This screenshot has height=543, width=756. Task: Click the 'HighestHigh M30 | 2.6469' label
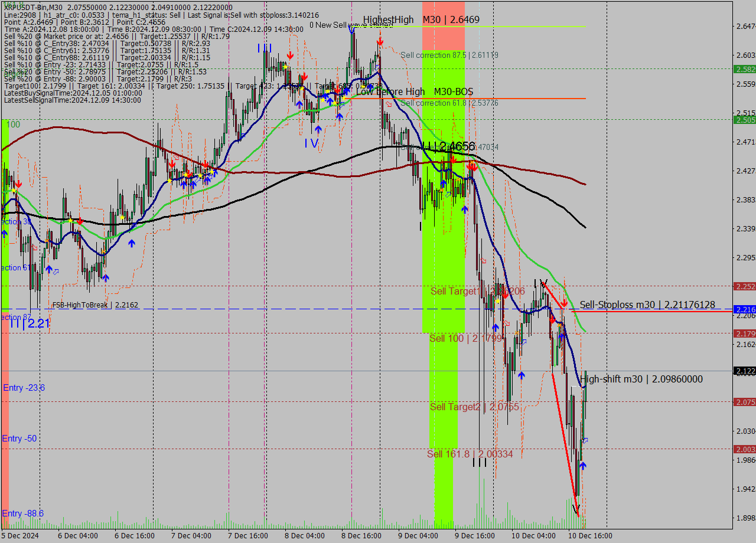[x=421, y=19]
